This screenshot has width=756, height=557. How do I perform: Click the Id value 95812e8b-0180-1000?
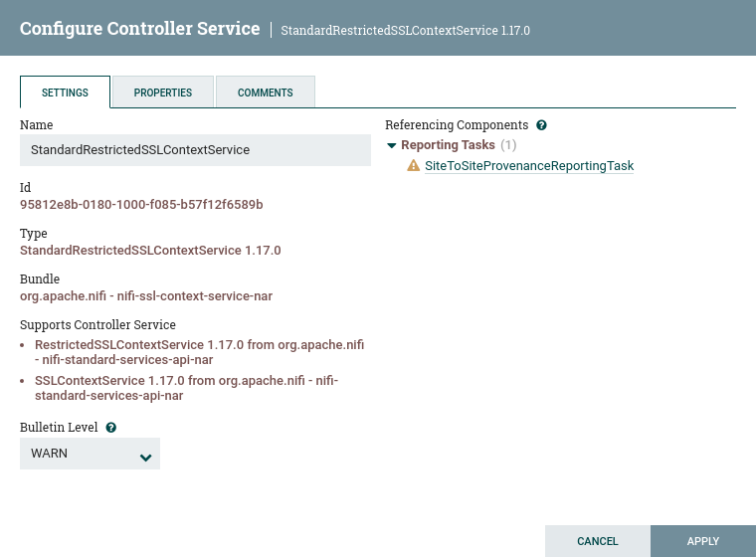click(141, 205)
